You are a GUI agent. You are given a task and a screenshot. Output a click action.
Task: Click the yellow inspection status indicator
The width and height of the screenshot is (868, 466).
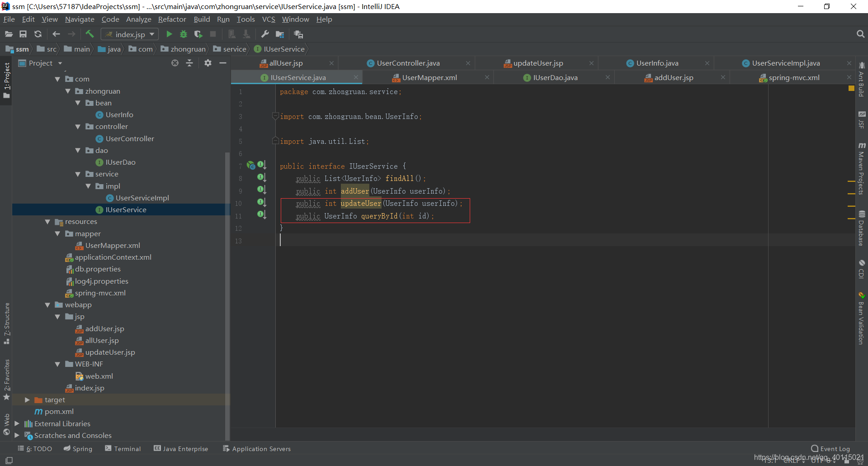coord(851,89)
